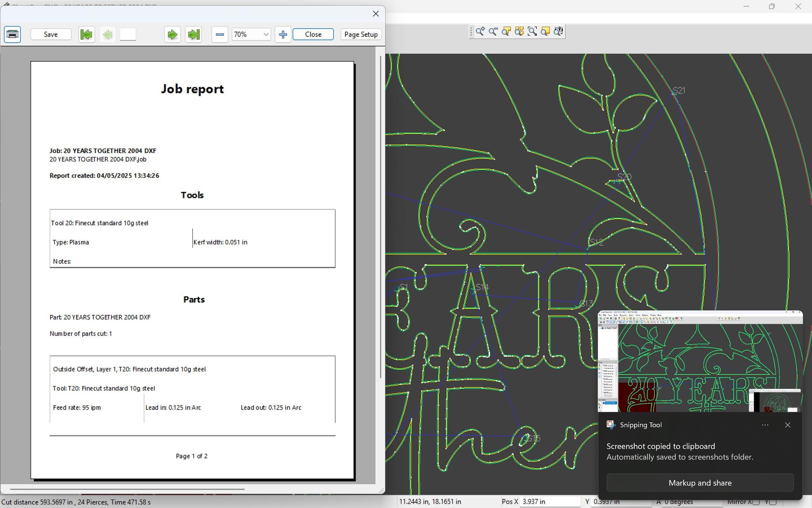Image resolution: width=812 pixels, height=508 pixels.
Task: Zoom to all parts icon
Action: click(519, 32)
